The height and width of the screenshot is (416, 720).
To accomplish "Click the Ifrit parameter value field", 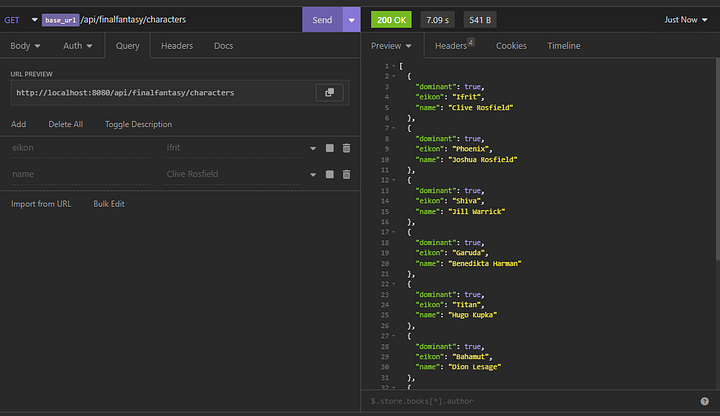I will pos(233,148).
